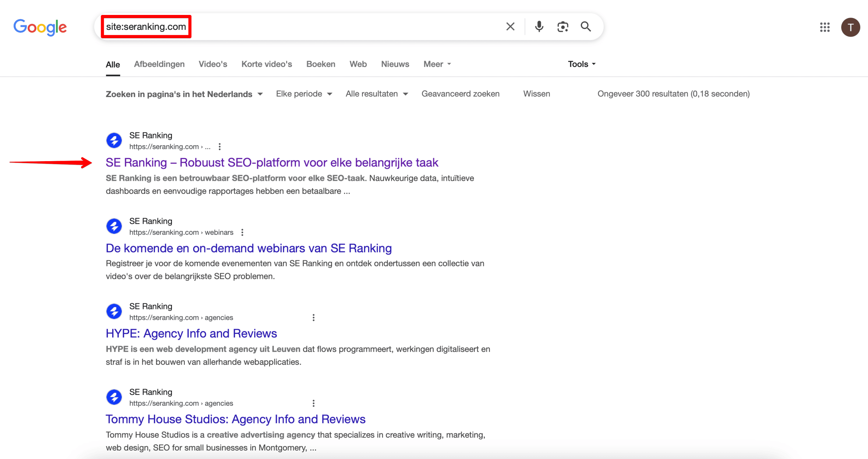Click the magnifying glass search button
The width and height of the screenshot is (868, 459).
tap(586, 26)
